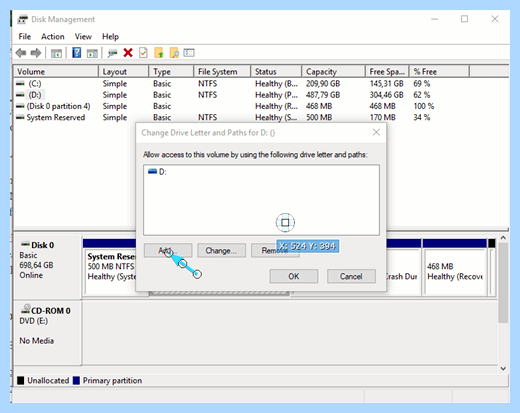The width and height of the screenshot is (520, 413).
Task: Click the red X Delete toolbar icon
Action: (x=128, y=53)
